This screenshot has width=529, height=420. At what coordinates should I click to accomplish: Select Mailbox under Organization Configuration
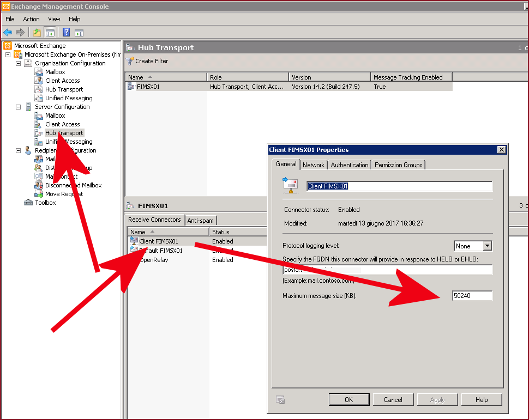pyautogui.click(x=55, y=72)
